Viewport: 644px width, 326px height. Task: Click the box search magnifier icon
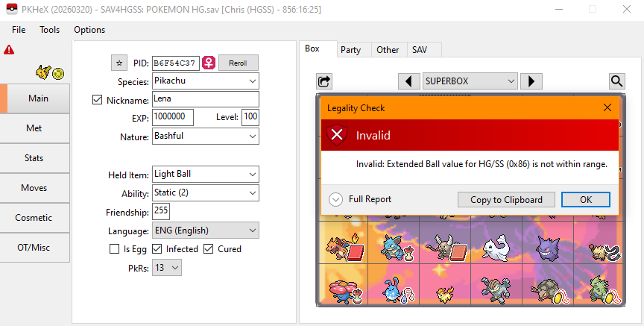[616, 81]
